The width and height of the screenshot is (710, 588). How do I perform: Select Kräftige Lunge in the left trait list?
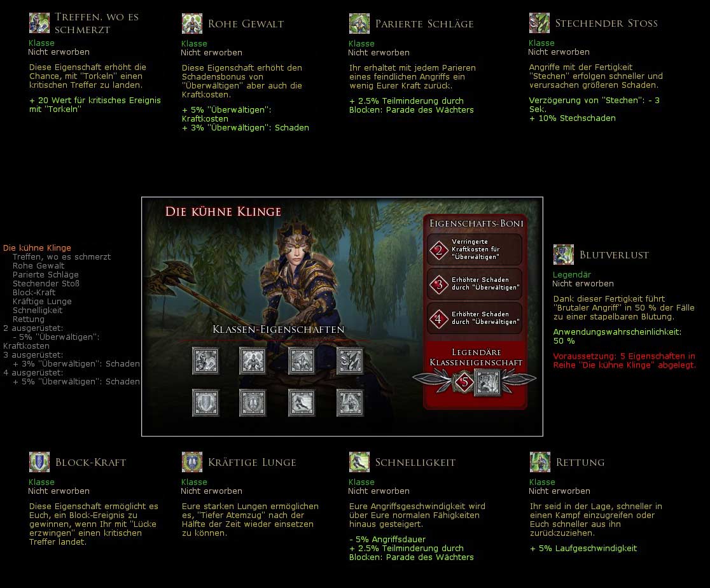(42, 302)
